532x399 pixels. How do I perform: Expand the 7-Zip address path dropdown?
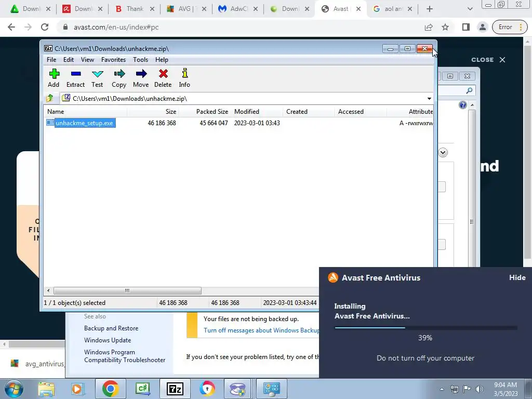[429, 99]
